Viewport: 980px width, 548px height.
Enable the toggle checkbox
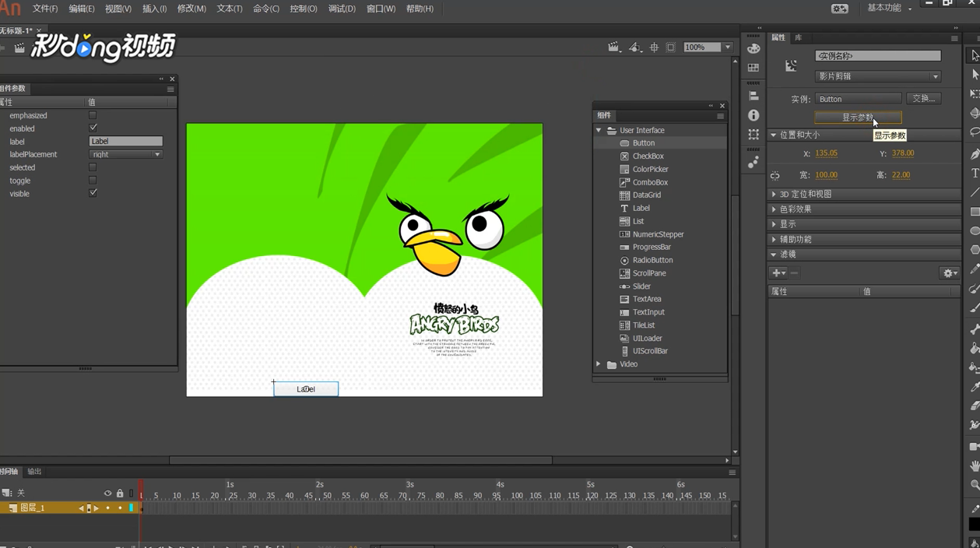point(93,181)
